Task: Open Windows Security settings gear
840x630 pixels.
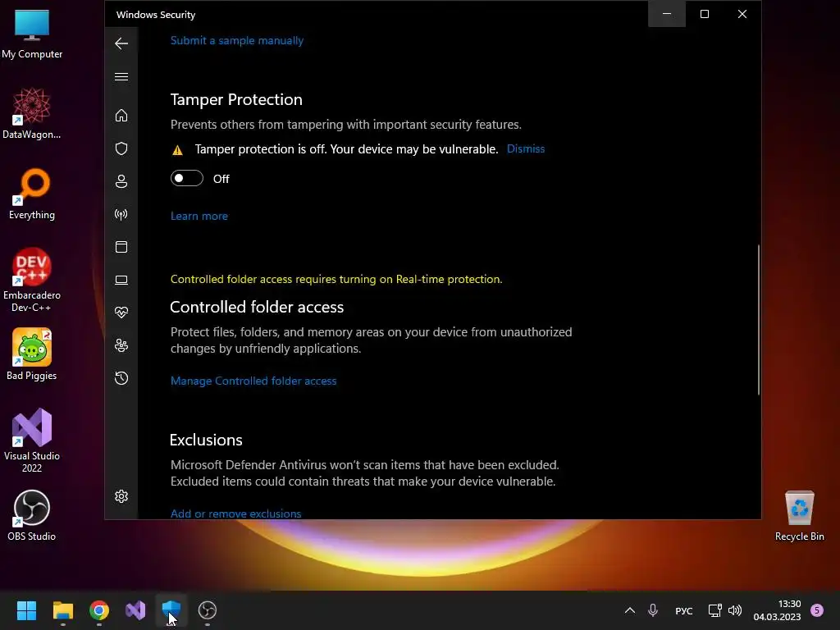Action: click(x=121, y=496)
